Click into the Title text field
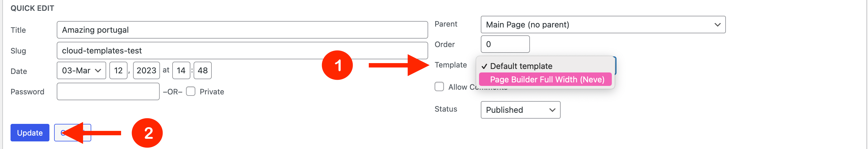The height and width of the screenshot is (149, 868). [242, 30]
